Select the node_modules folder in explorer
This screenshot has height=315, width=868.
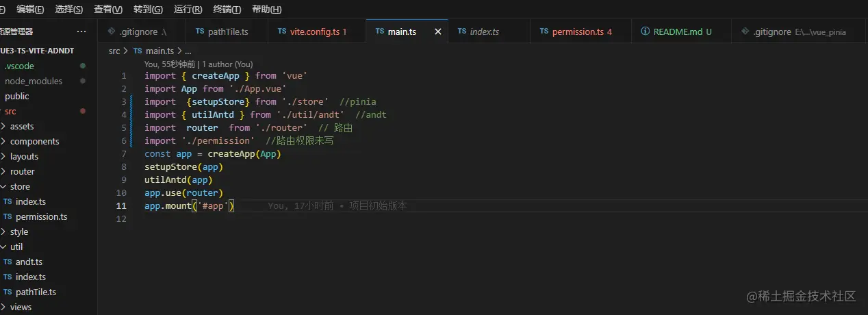tap(34, 81)
